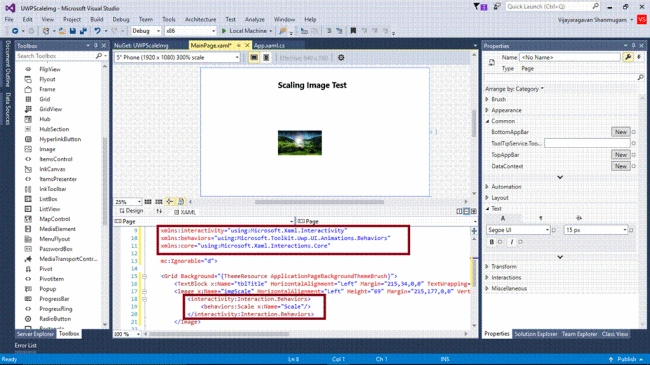Switch to Server Explorer tab
Screen dimensions: 650x365
[35, 334]
